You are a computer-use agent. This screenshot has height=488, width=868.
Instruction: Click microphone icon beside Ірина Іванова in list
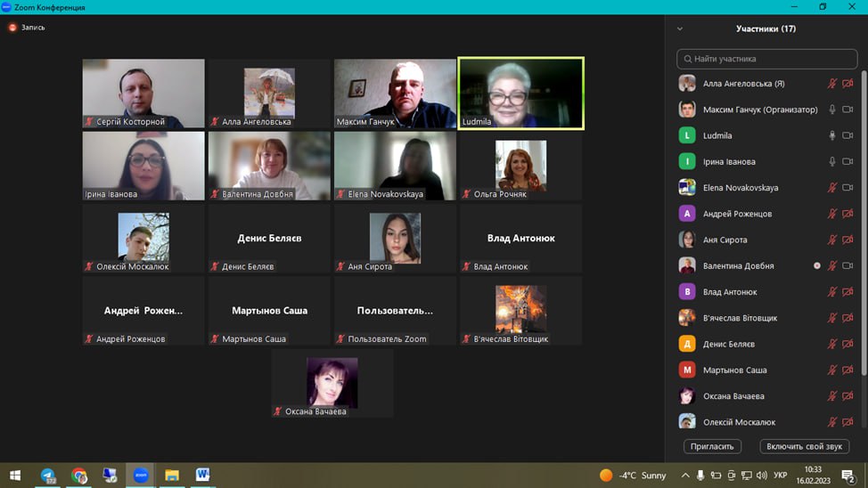point(832,161)
